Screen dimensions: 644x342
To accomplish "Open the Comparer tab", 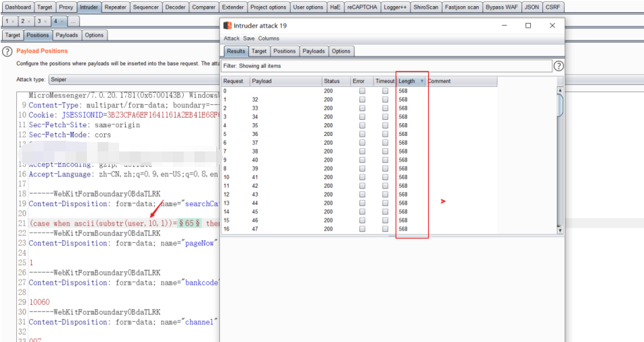I will 204,7.
